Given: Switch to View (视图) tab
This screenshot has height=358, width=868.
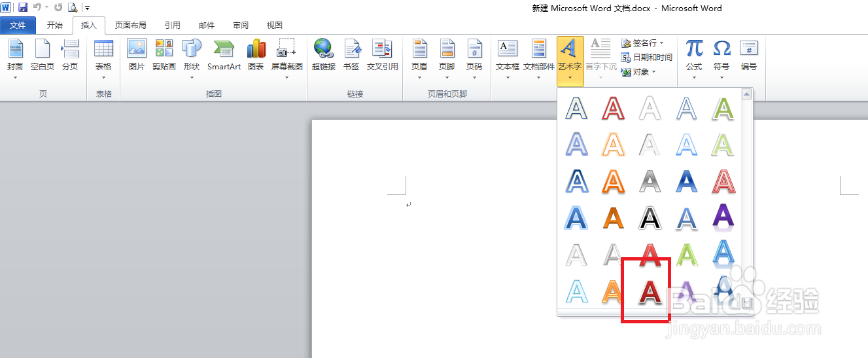Looking at the screenshot, I should [x=275, y=25].
